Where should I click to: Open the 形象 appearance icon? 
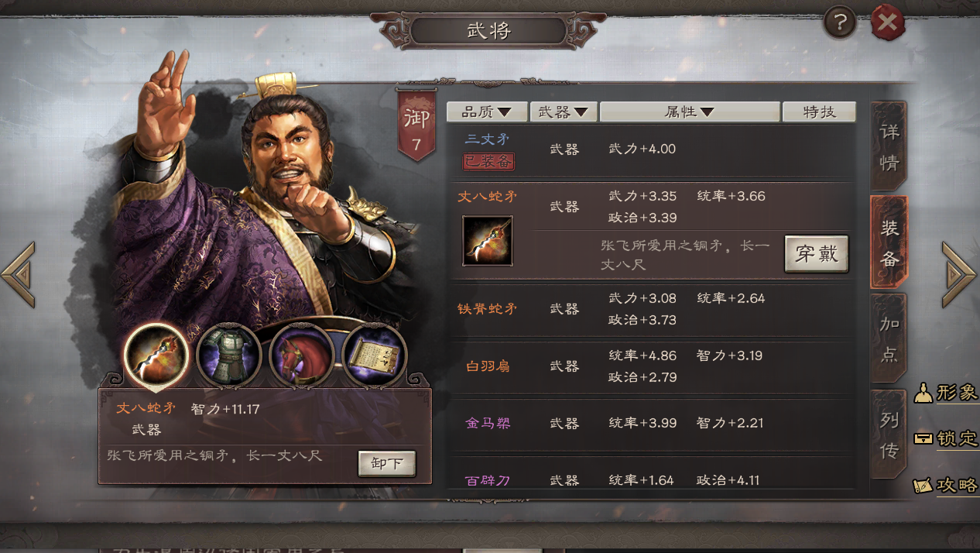click(946, 392)
